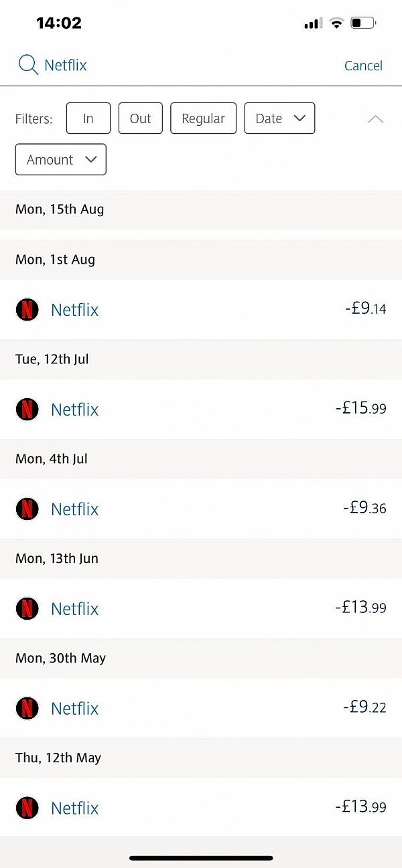The image size is (402, 868).
Task: Toggle the In filter
Action: pyautogui.click(x=88, y=118)
